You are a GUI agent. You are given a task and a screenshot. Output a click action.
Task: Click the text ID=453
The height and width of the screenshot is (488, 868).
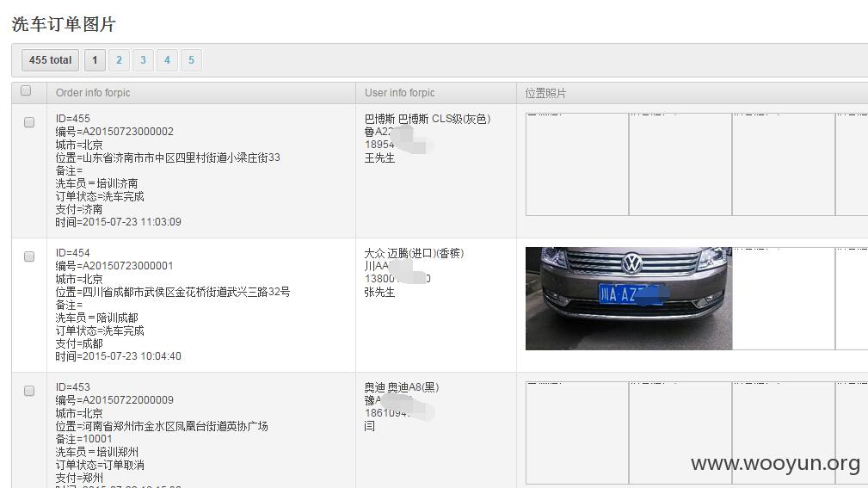click(72, 387)
